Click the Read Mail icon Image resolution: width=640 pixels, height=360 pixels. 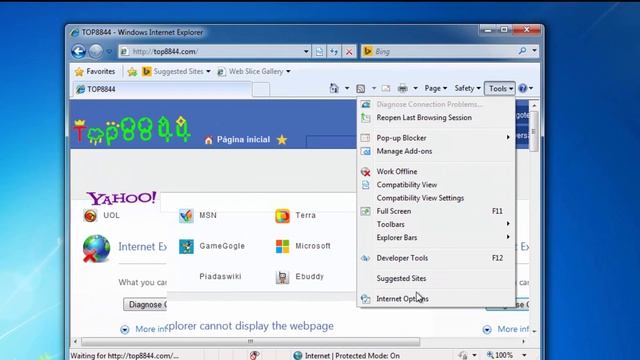pos(386,88)
